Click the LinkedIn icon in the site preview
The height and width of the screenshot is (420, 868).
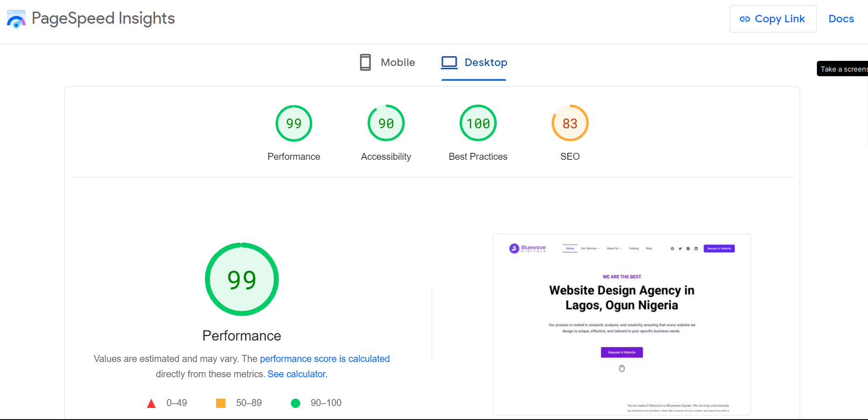[x=696, y=249]
